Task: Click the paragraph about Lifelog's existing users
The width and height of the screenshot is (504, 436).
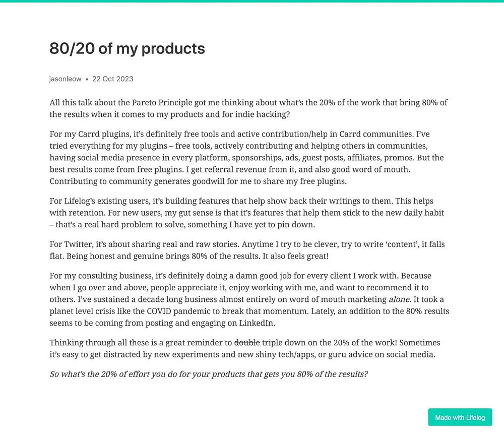Action: click(x=247, y=213)
